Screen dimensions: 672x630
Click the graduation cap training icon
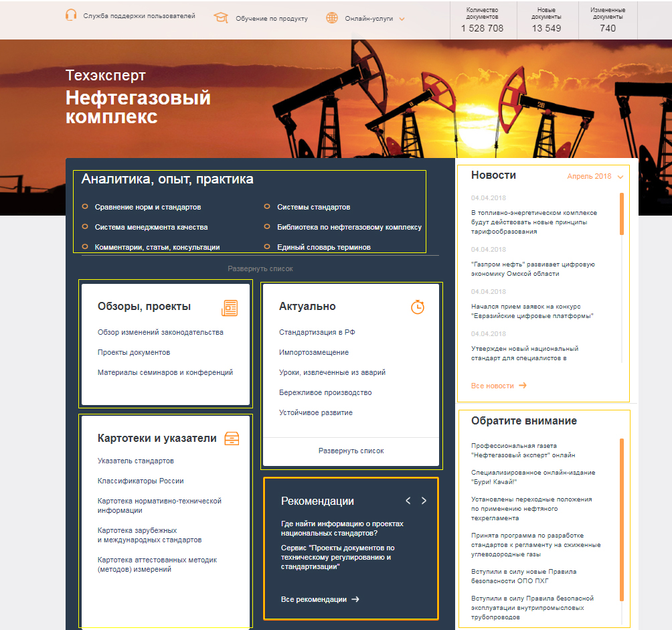pyautogui.click(x=221, y=17)
